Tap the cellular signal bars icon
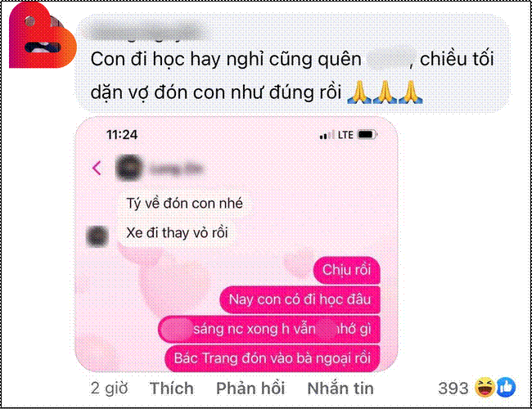This screenshot has width=532, height=409. [x=327, y=135]
